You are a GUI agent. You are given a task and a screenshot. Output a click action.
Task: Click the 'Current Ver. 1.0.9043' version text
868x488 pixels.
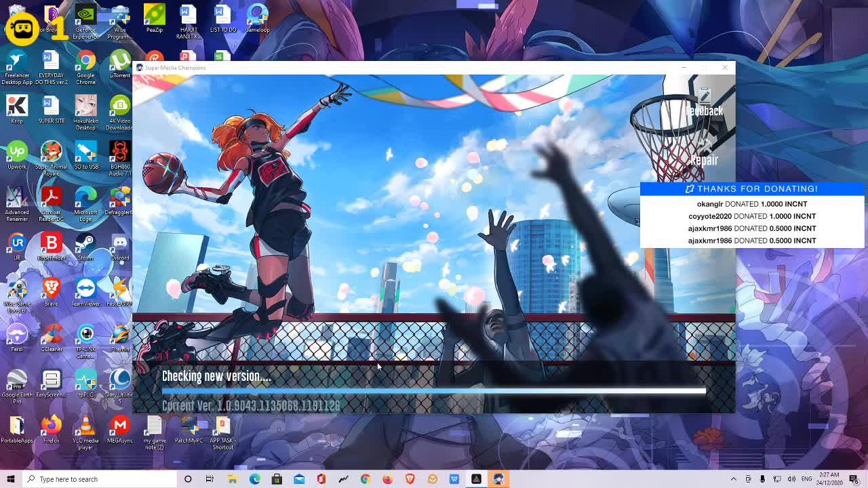pos(251,405)
